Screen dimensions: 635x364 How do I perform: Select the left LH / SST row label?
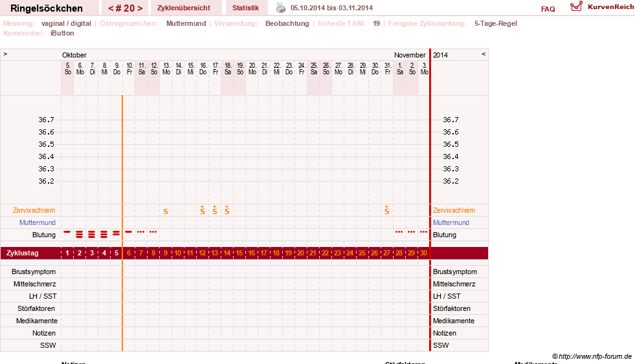point(43,296)
